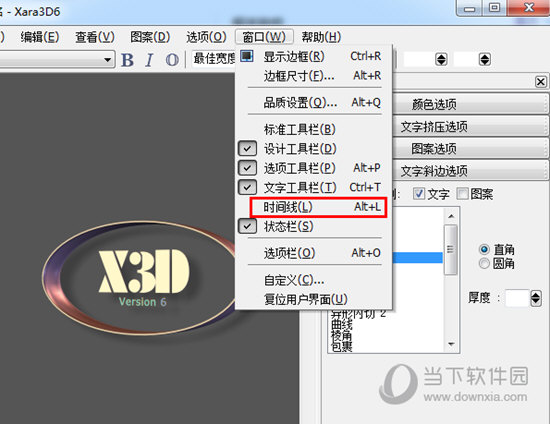
Task: Open 品质设置(Q)... from the menu
Action: point(314,102)
